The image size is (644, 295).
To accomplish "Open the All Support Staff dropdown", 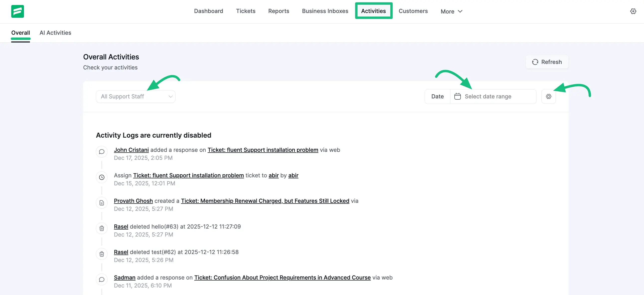I will (x=135, y=96).
